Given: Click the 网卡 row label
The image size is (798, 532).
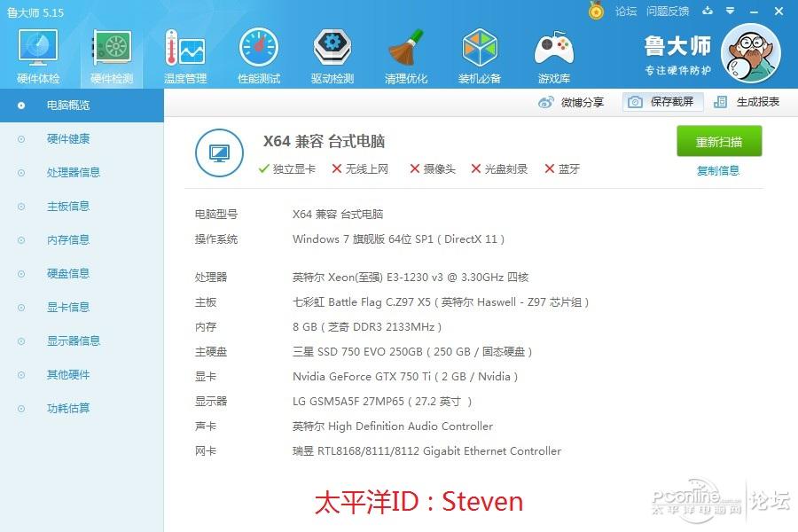Looking at the screenshot, I should (206, 451).
